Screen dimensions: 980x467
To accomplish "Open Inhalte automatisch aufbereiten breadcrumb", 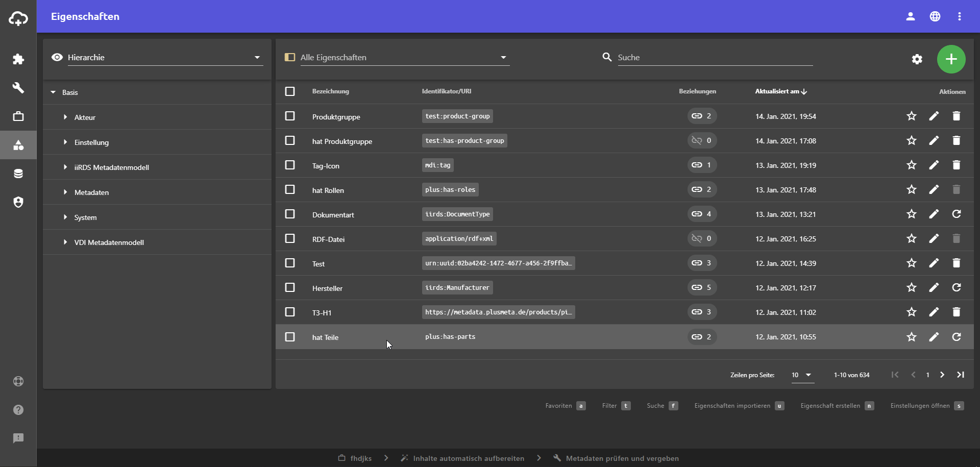I will coord(462,458).
